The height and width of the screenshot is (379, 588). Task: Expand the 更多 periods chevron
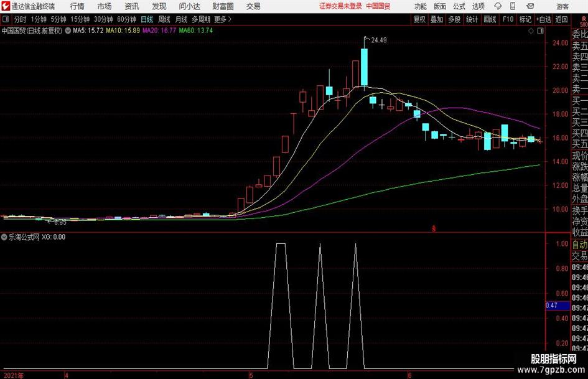click(223, 19)
